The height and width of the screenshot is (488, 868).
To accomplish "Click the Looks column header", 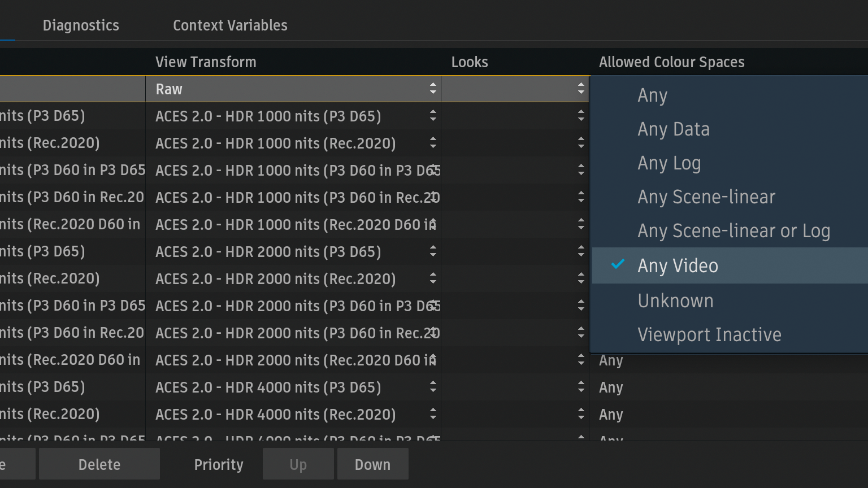I will pyautogui.click(x=470, y=62).
